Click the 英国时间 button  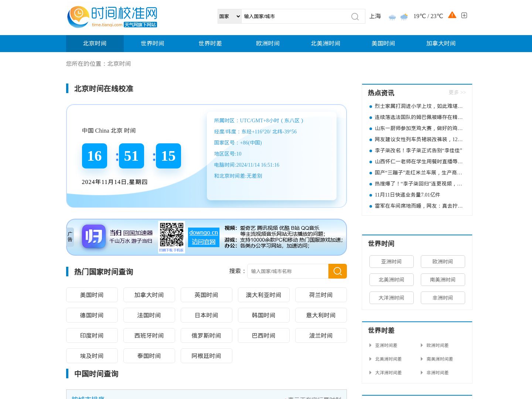point(207,295)
